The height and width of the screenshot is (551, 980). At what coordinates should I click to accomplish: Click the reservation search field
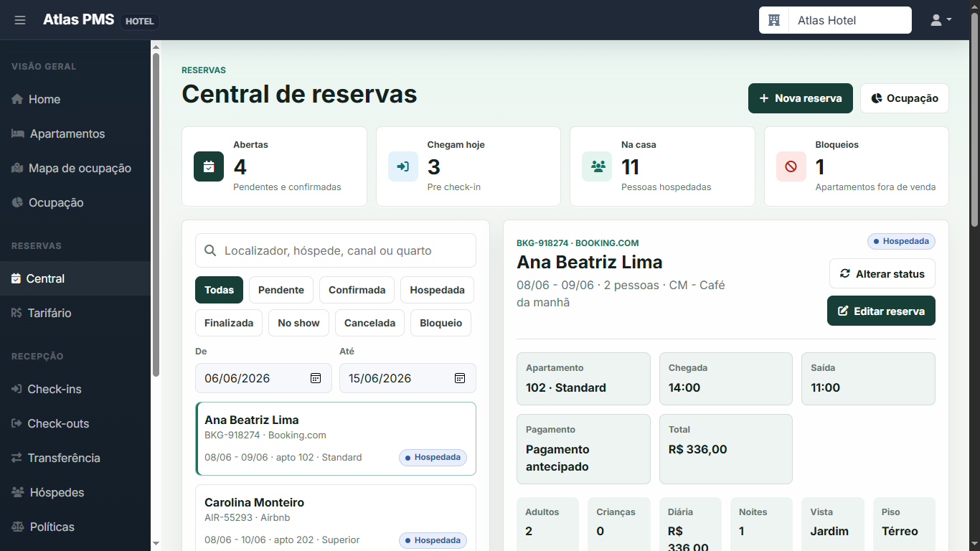[336, 250]
